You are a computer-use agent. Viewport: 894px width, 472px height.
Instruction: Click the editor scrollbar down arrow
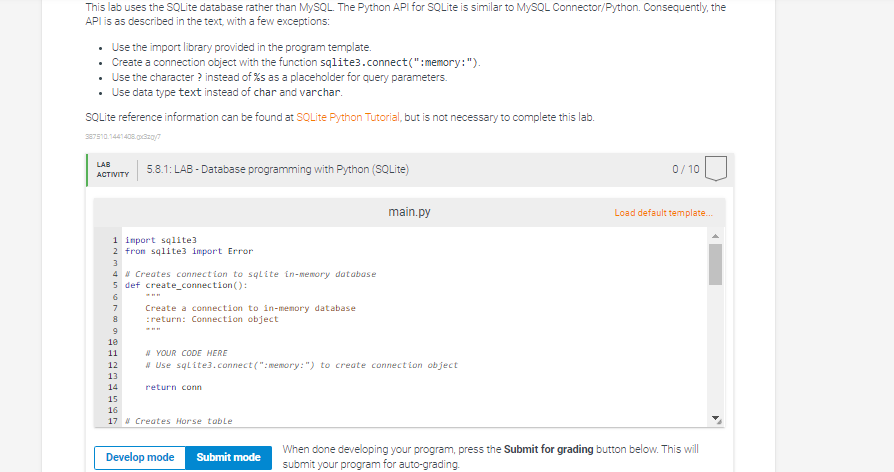point(715,417)
